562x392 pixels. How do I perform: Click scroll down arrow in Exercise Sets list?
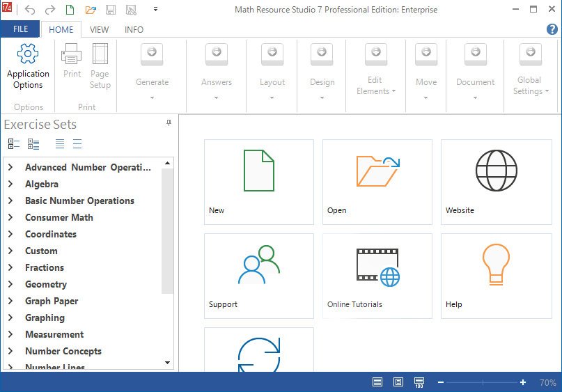tap(167, 363)
